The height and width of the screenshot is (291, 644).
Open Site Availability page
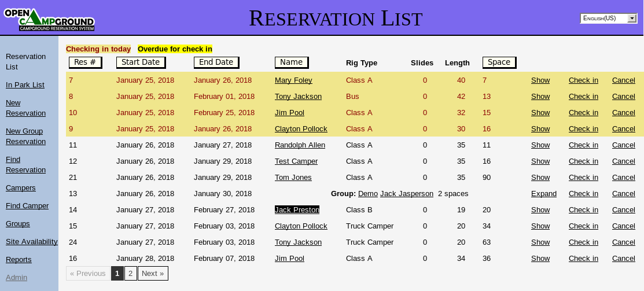click(x=31, y=242)
